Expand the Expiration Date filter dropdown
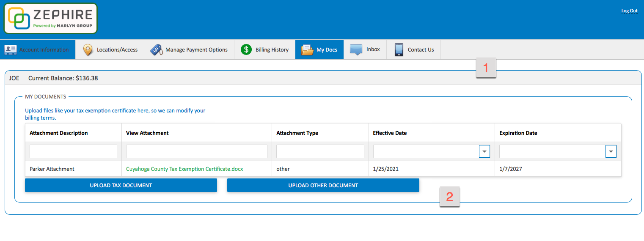Image resolution: width=644 pixels, height=241 pixels. [x=611, y=151]
